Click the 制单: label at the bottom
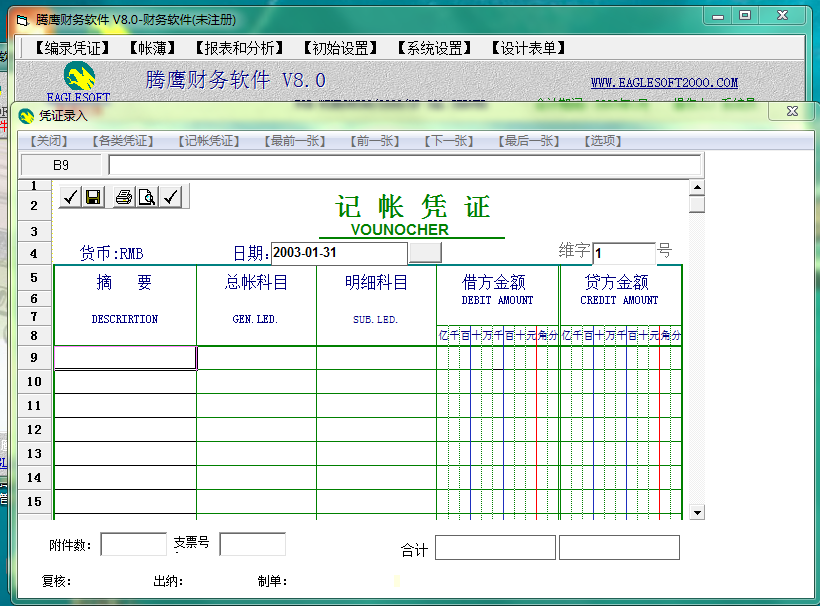 (272, 581)
